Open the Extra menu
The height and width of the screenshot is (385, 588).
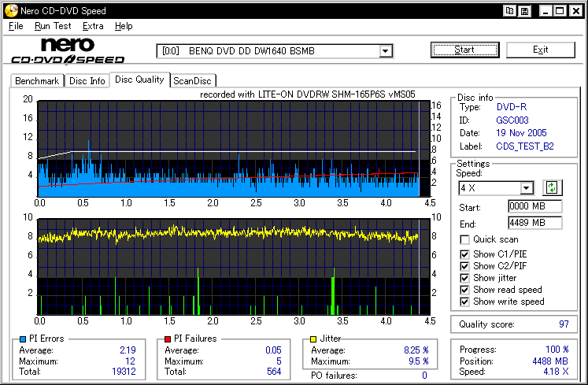93,26
